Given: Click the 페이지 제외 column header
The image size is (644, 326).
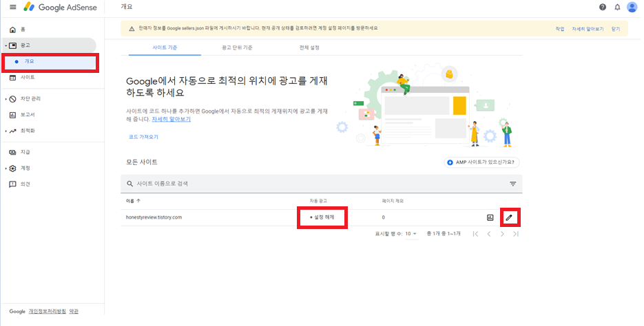Looking at the screenshot, I should click(x=393, y=201).
